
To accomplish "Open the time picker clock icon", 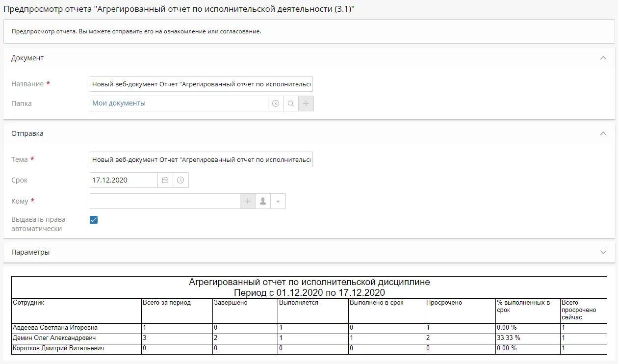I will 180,180.
